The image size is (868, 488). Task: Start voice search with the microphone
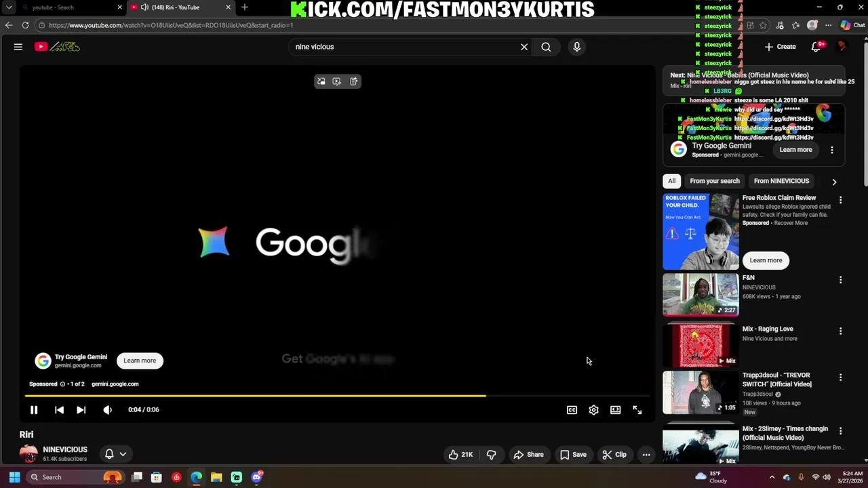click(577, 47)
